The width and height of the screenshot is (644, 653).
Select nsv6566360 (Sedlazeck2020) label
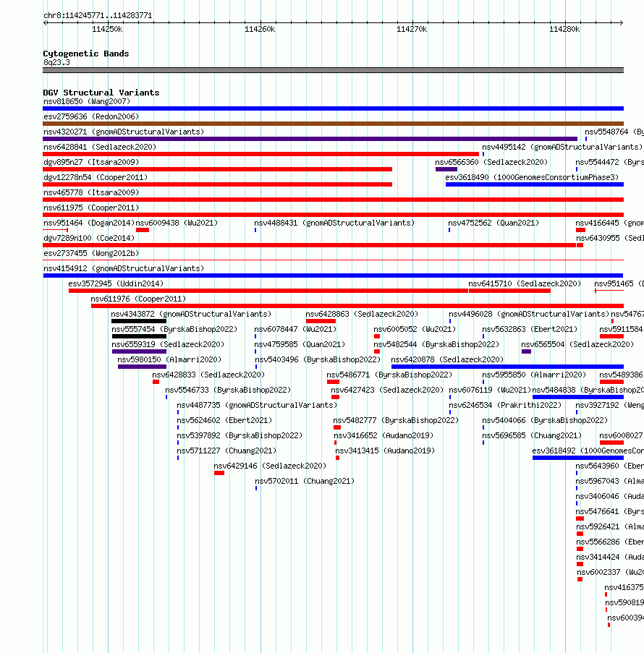tap(491, 163)
